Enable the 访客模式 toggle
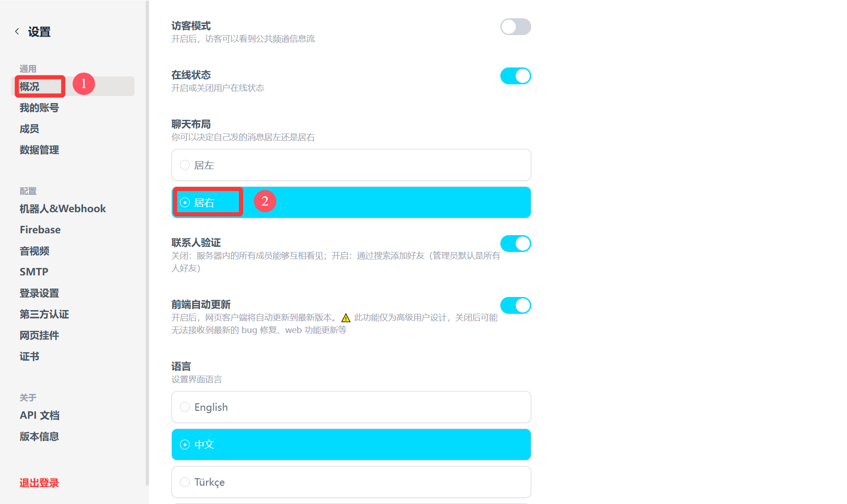Image resolution: width=847 pixels, height=504 pixels. click(x=515, y=27)
